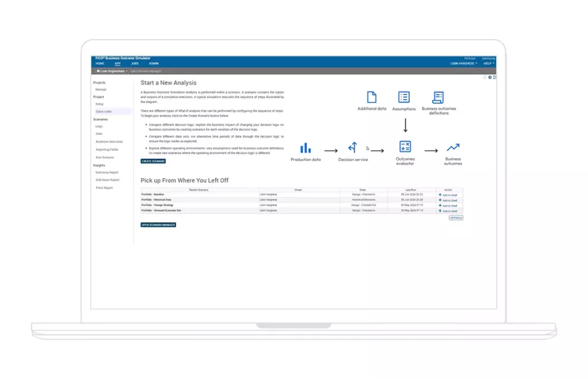
Task: Click the Business outcomes definitions icon
Action: (438, 97)
